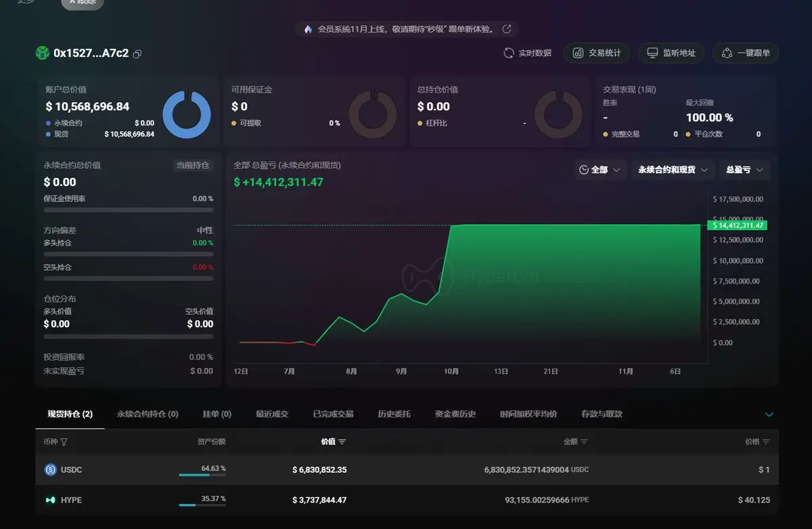The height and width of the screenshot is (529, 812).
Task: Switch to 挂单 (0) tab
Action: (217, 414)
